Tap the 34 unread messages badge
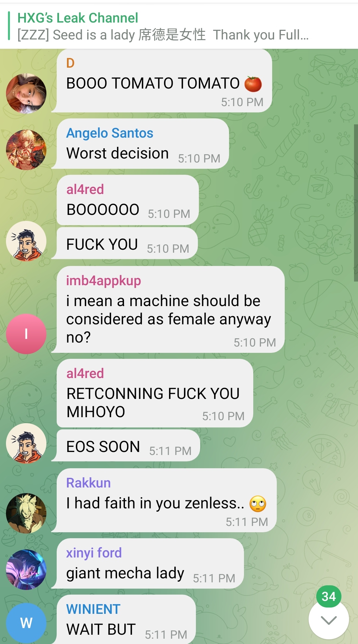This screenshot has width=358, height=644. pyautogui.click(x=328, y=596)
